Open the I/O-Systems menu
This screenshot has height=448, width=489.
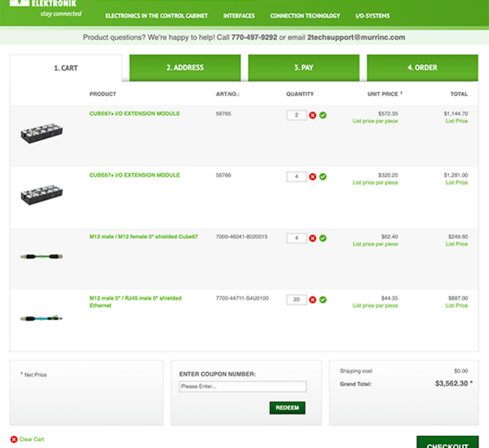tap(373, 16)
